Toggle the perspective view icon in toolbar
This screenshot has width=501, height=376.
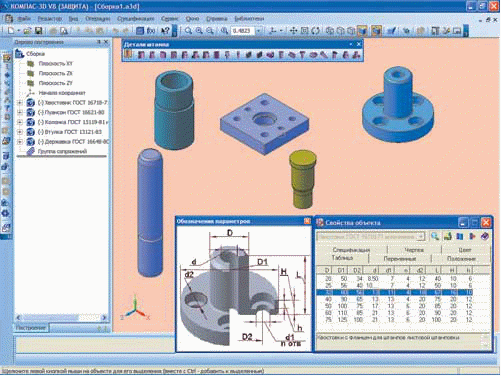[376, 31]
